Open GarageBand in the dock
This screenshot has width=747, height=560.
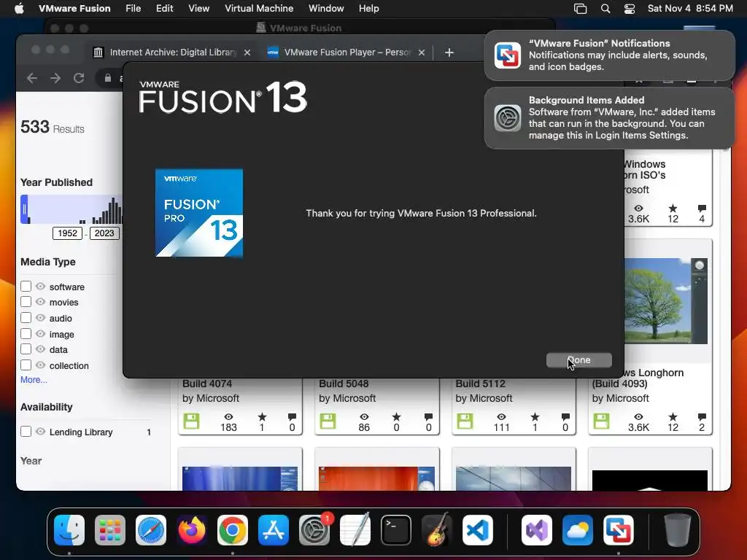(437, 529)
